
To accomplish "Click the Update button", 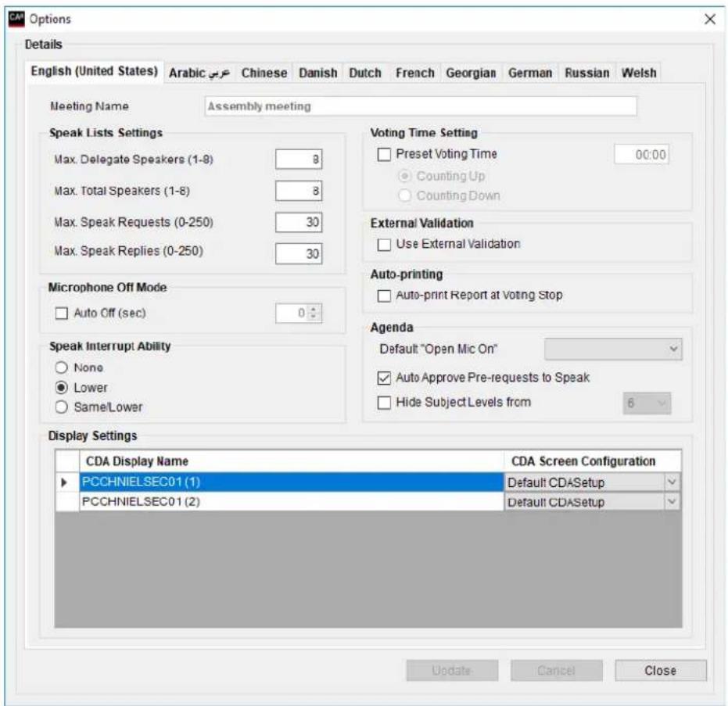I will click(452, 671).
